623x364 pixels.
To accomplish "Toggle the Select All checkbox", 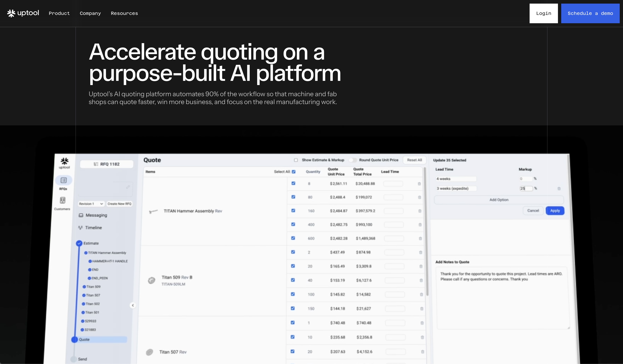I will (x=293, y=172).
